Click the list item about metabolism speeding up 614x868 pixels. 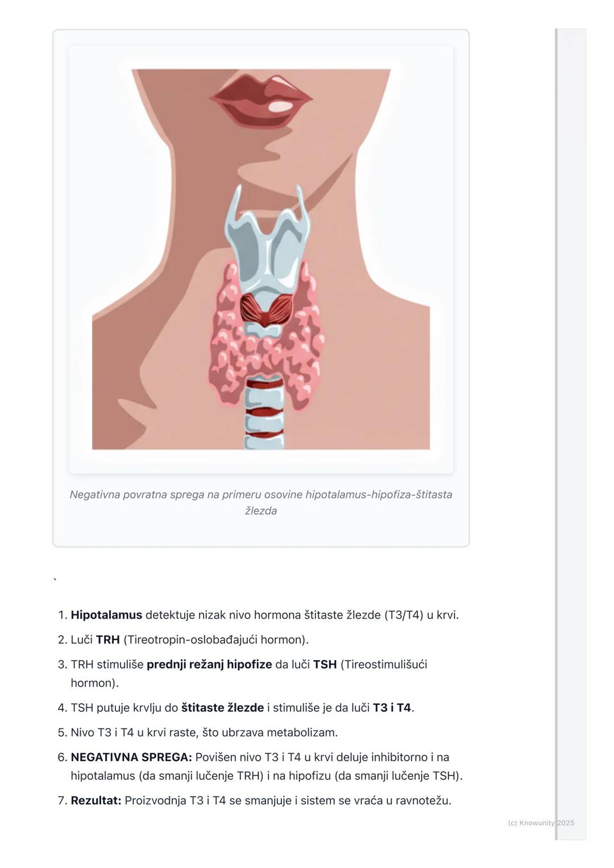pos(204,732)
